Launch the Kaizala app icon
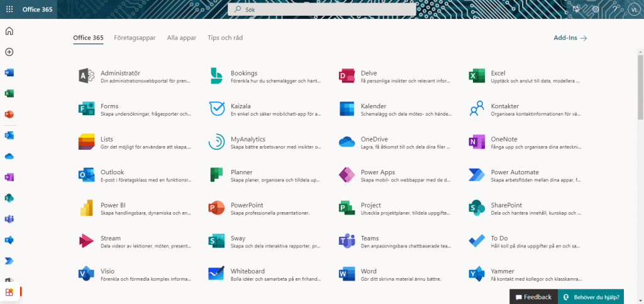Screen dimensions: 644x304 (216, 109)
